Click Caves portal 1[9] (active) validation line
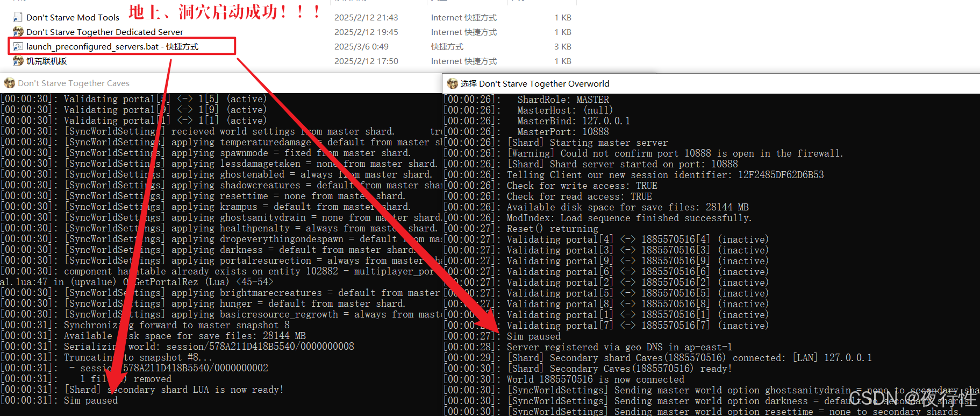The width and height of the screenshot is (980, 416). [x=133, y=110]
